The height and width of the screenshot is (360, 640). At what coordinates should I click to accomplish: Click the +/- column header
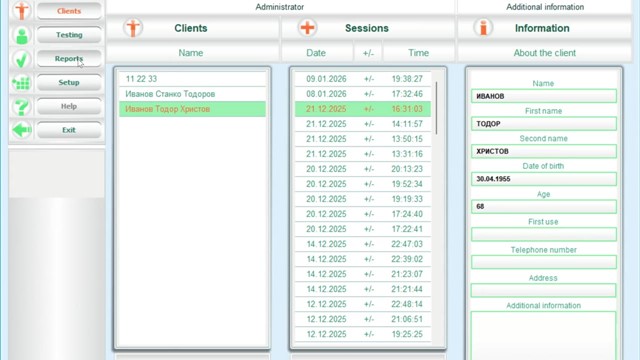click(x=368, y=53)
